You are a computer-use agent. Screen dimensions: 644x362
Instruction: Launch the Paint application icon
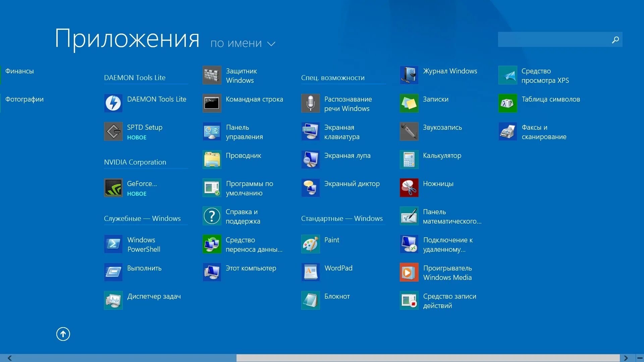click(x=310, y=244)
